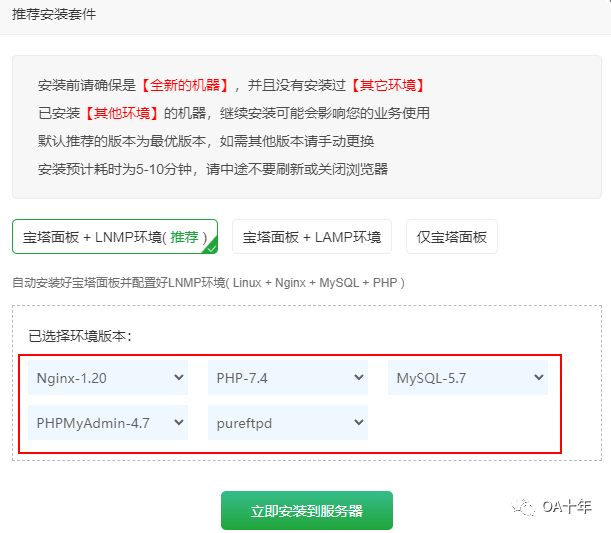Click the arrow on the pureftpd selector

point(359,422)
